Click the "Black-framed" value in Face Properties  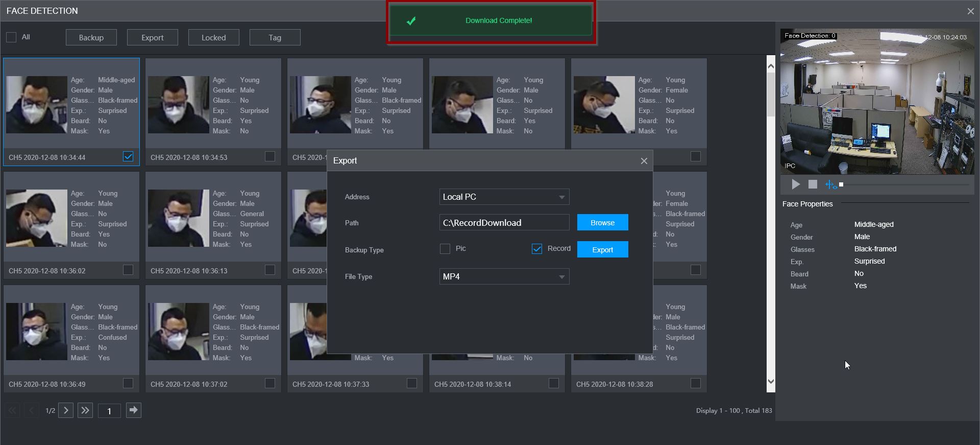875,249
